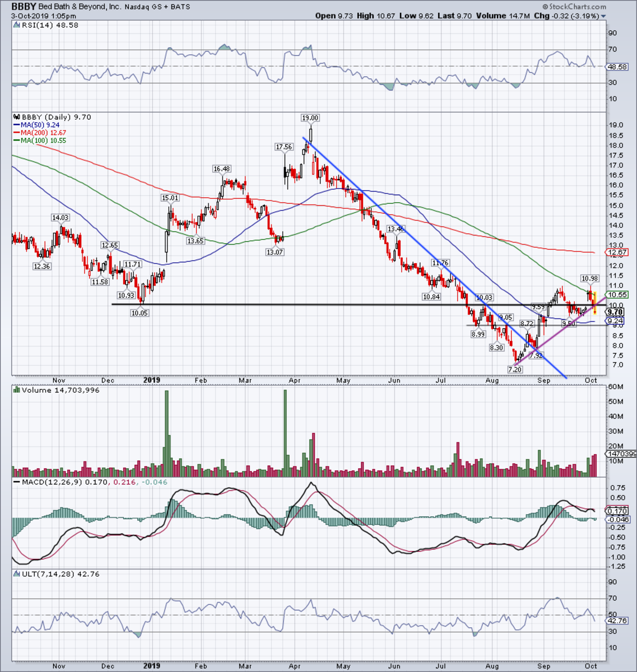Click the bold 9.70 last price axis tag
The image size is (637, 672).
coord(615,312)
